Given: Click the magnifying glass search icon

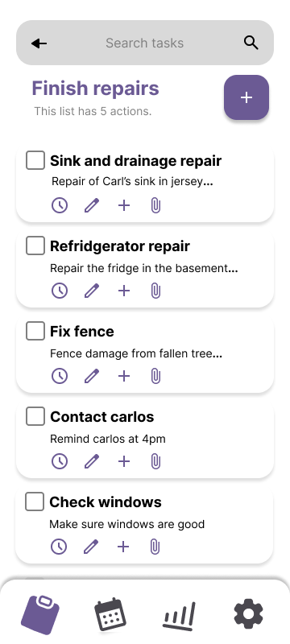Looking at the screenshot, I should (251, 43).
